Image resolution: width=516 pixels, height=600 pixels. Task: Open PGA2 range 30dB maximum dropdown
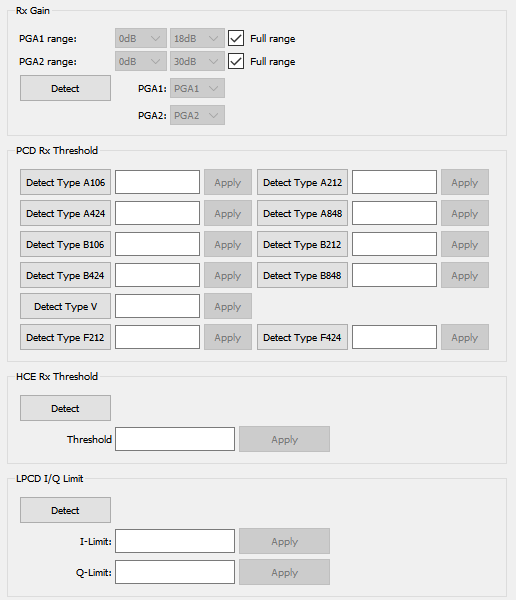tap(197, 61)
